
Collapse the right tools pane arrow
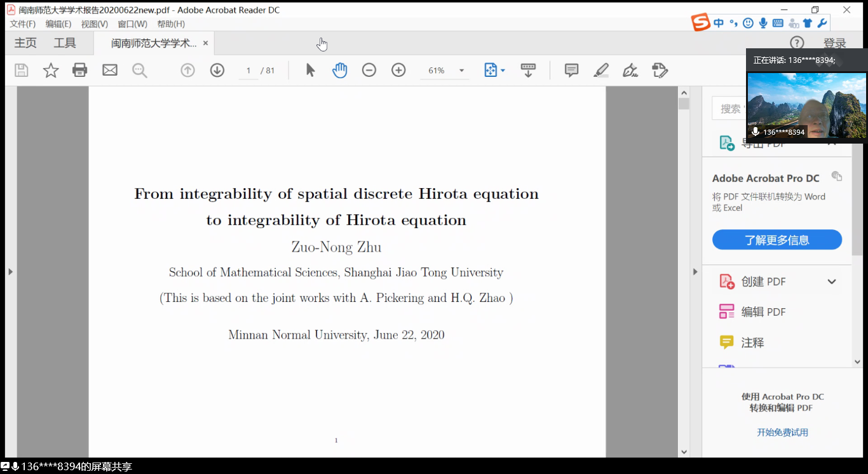coord(695,272)
